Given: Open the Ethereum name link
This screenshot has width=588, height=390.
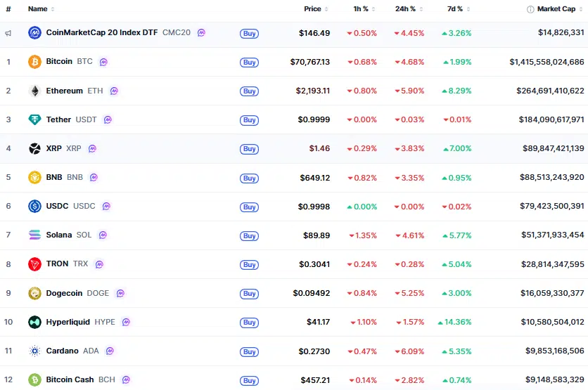Looking at the screenshot, I should tap(64, 91).
